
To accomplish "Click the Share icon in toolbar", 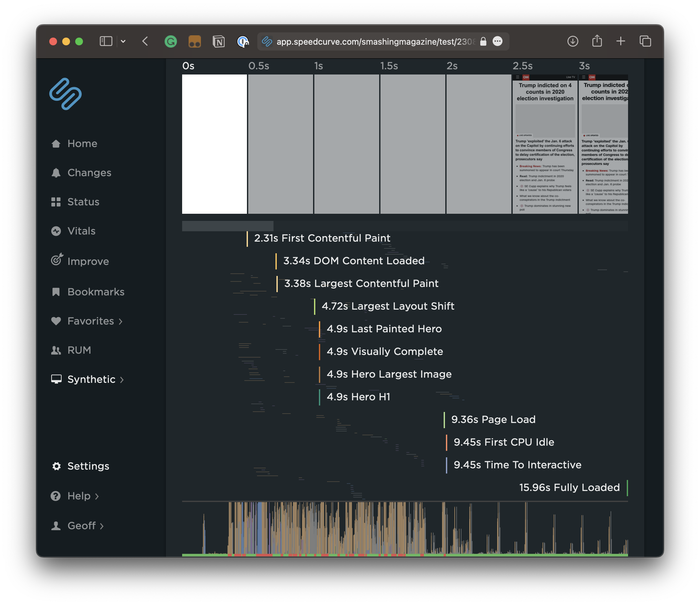I will [x=597, y=41].
